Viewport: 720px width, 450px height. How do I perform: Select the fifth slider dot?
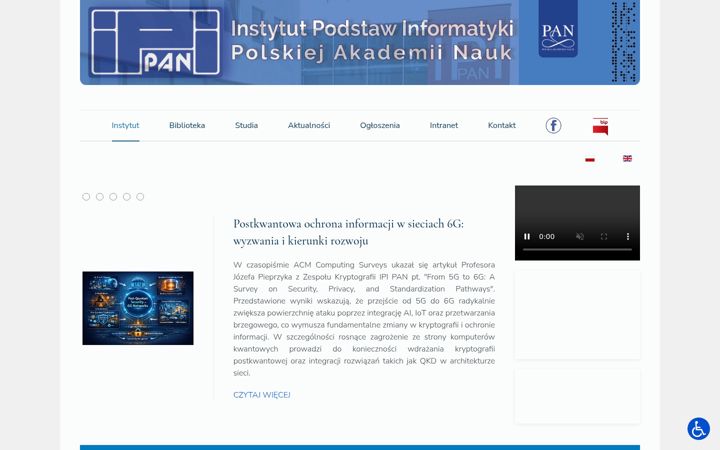(140, 197)
